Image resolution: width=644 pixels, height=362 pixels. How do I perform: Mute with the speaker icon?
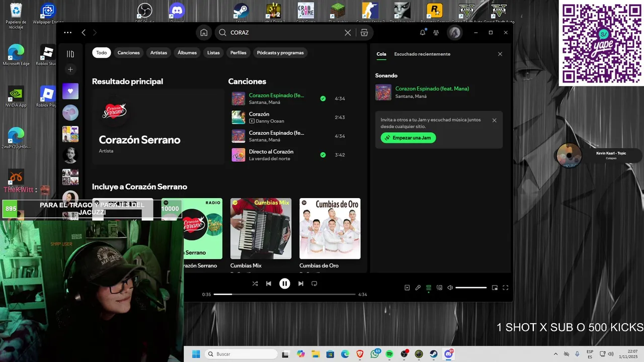tap(450, 288)
